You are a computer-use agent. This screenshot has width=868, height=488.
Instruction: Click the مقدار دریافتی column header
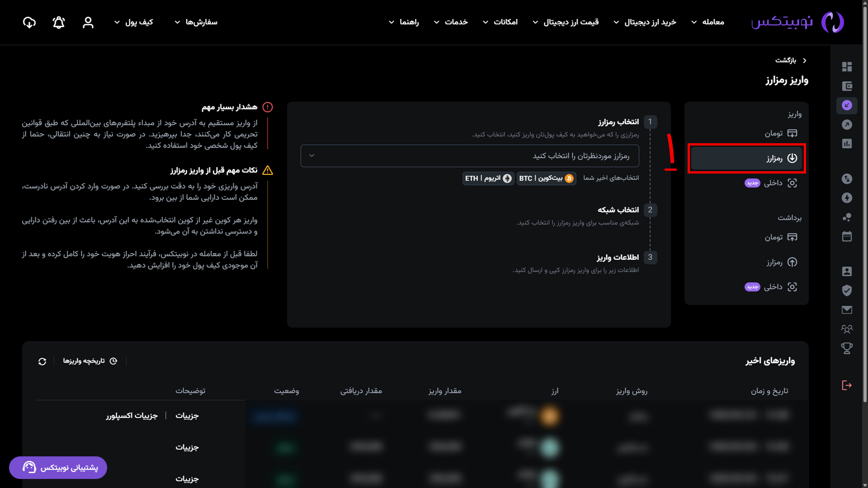[x=361, y=391]
